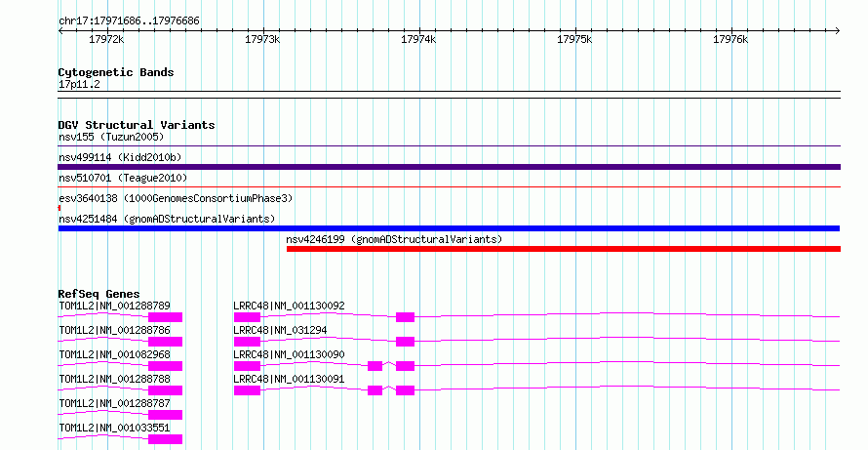Image resolution: width=868 pixels, height=450 pixels.
Task: Select the first exon of LRRC48 NM_031294
Action: click(247, 342)
